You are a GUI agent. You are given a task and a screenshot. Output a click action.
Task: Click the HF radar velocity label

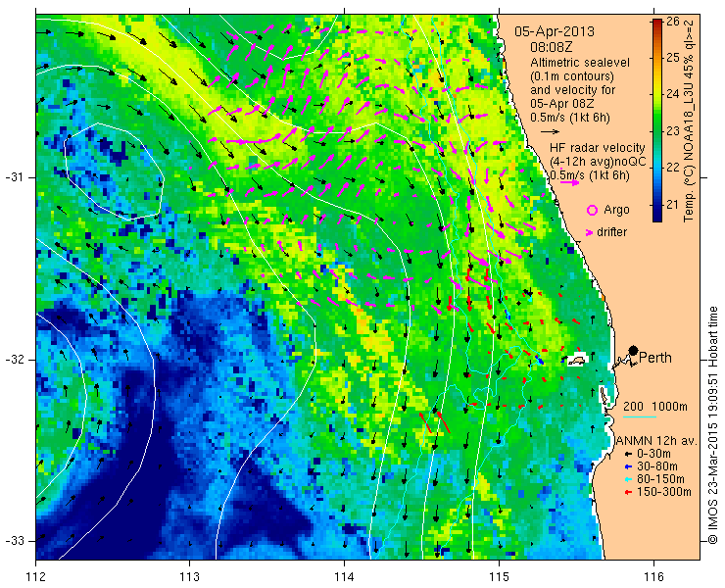click(x=598, y=148)
